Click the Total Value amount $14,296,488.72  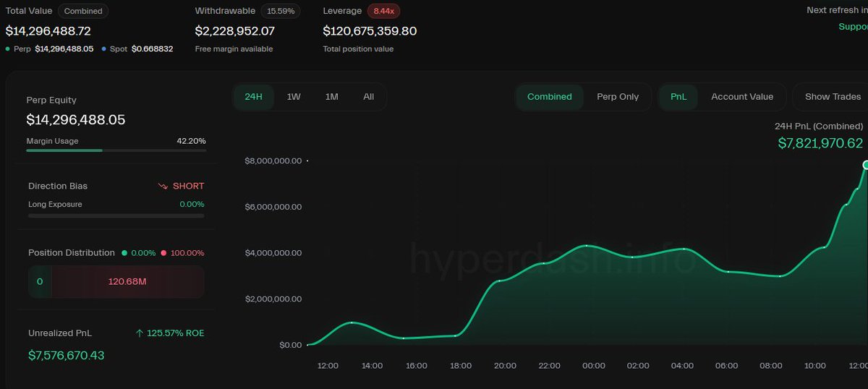[x=48, y=31]
